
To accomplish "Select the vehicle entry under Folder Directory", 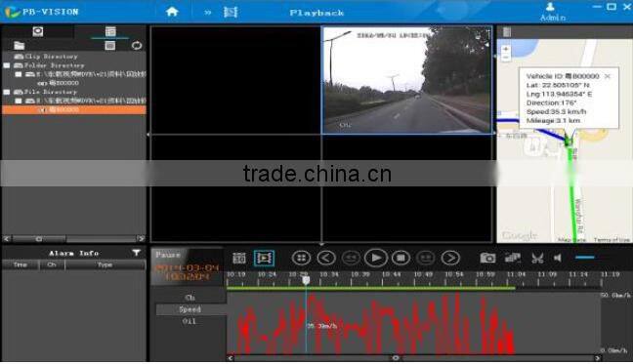I will click(58, 83).
